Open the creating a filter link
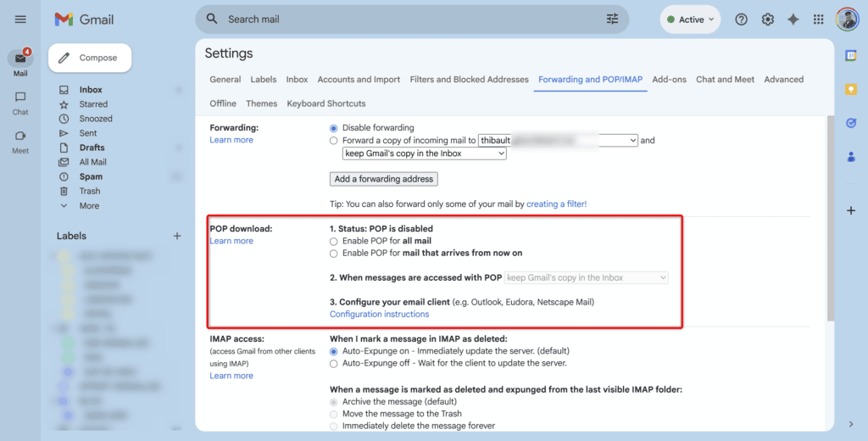868x441 pixels. click(x=556, y=204)
